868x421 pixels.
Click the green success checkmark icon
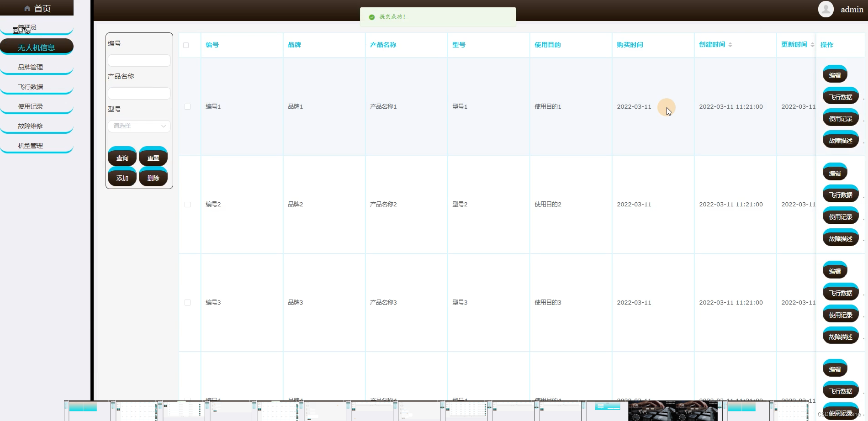click(371, 17)
